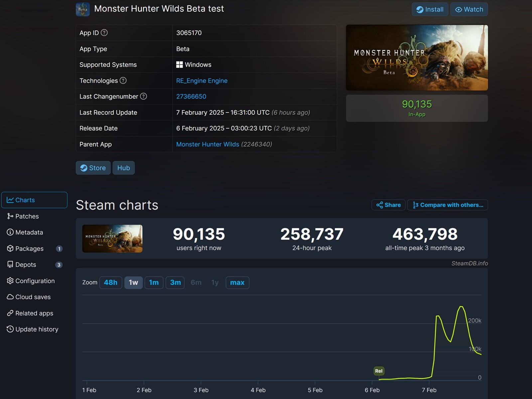Set chart zoom to 1m

pos(154,283)
